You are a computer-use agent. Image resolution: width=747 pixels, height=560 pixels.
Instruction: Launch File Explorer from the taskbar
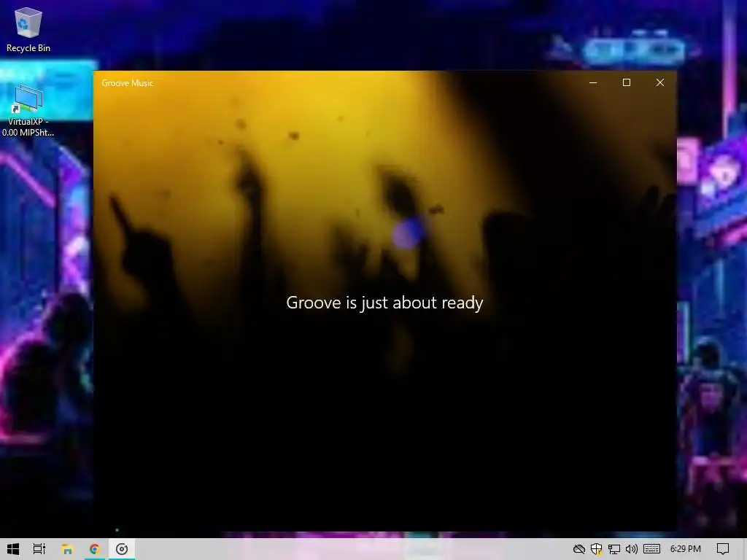67,549
